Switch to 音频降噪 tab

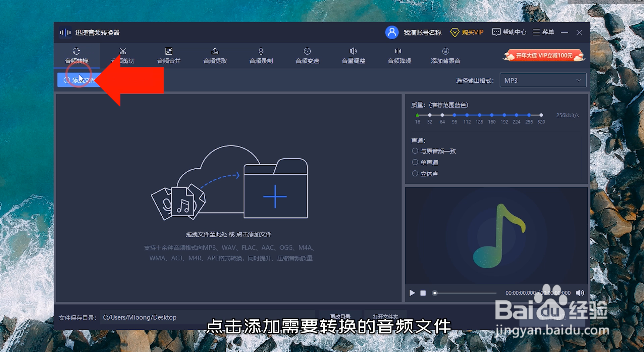tap(399, 56)
